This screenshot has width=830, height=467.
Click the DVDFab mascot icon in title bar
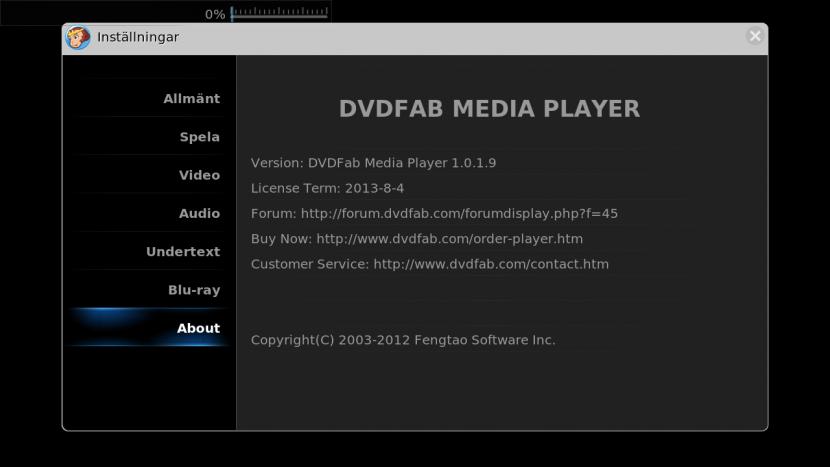click(x=78, y=37)
